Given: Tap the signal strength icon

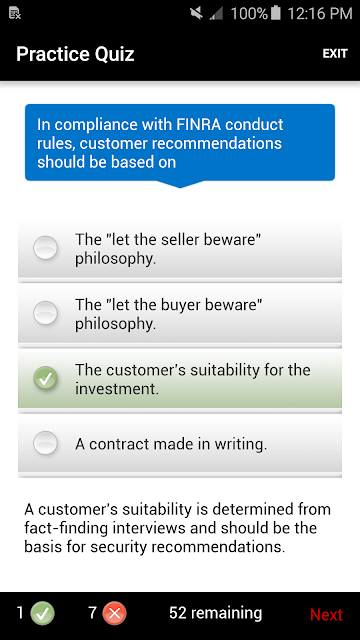Looking at the screenshot, I should (x=216, y=13).
